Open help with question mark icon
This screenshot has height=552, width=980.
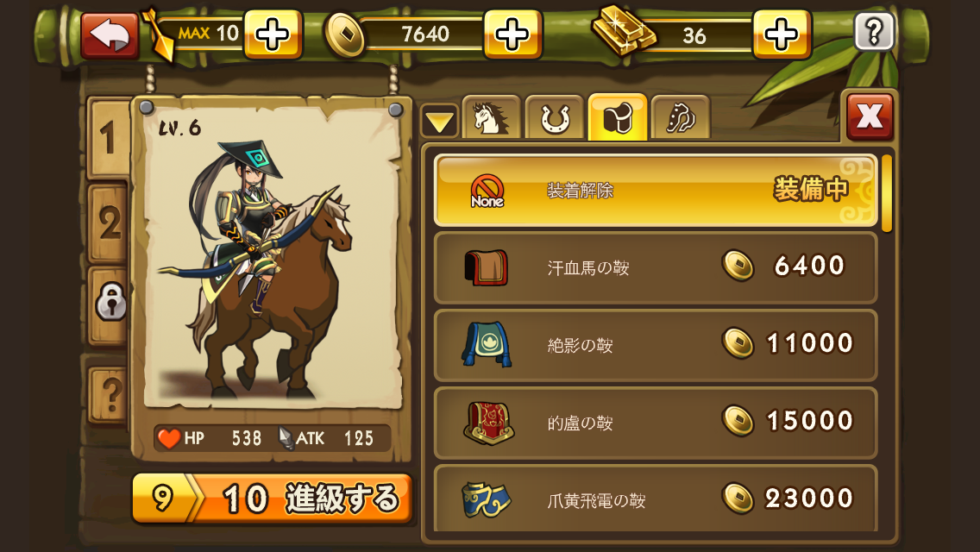(x=874, y=31)
